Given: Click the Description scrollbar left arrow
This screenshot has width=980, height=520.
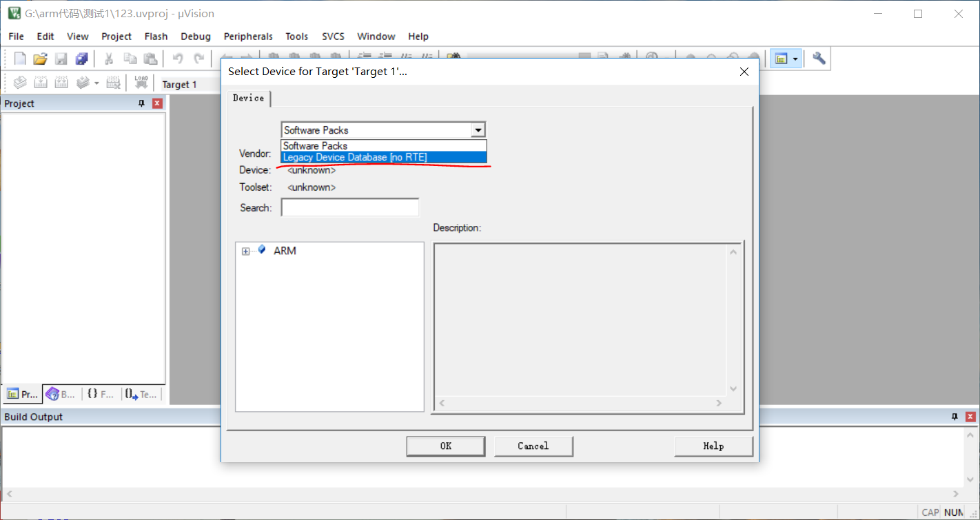Looking at the screenshot, I should [x=442, y=403].
